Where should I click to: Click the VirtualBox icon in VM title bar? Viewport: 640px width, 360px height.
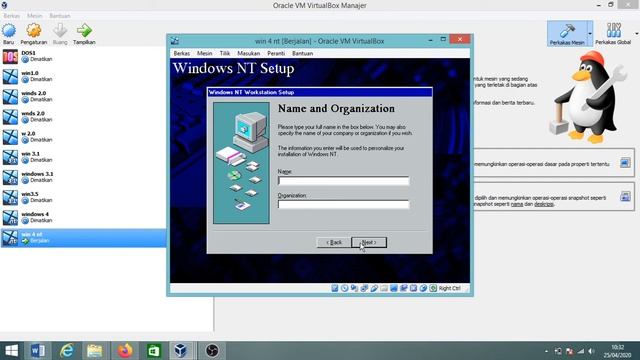(x=175, y=41)
